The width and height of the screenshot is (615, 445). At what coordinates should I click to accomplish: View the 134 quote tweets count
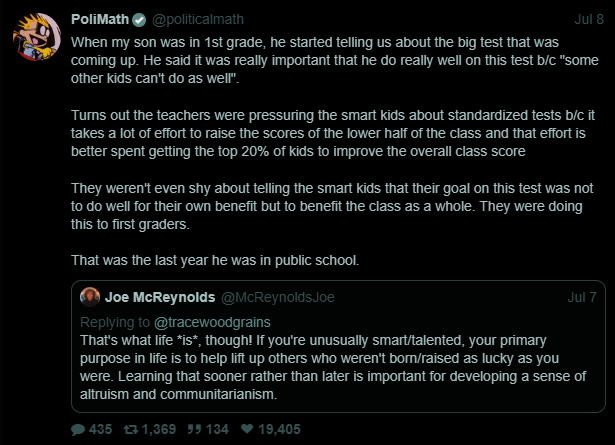217,429
